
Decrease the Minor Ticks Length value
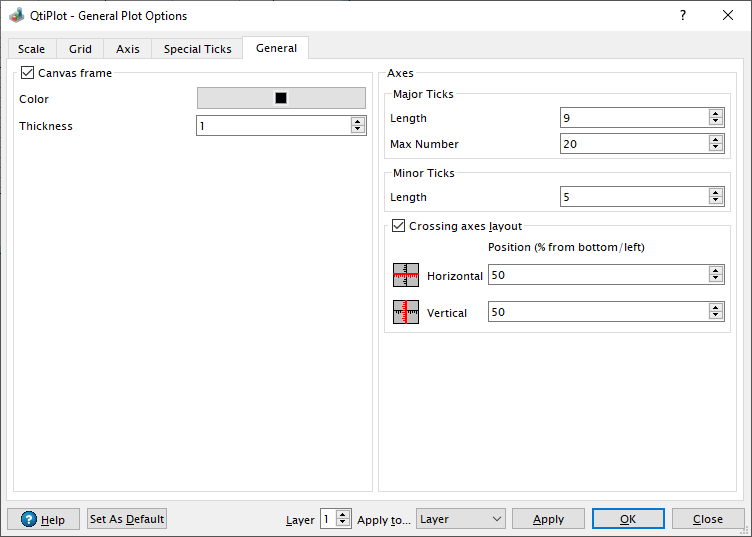(715, 201)
